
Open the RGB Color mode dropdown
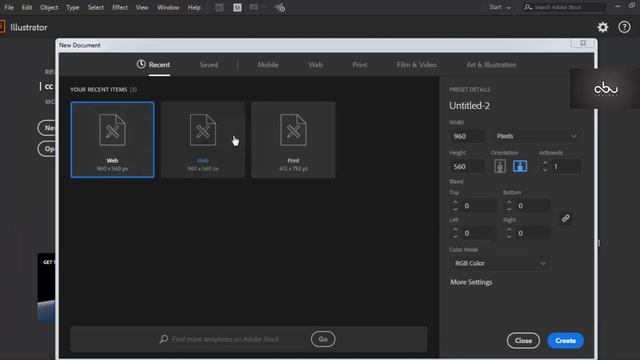click(500, 263)
